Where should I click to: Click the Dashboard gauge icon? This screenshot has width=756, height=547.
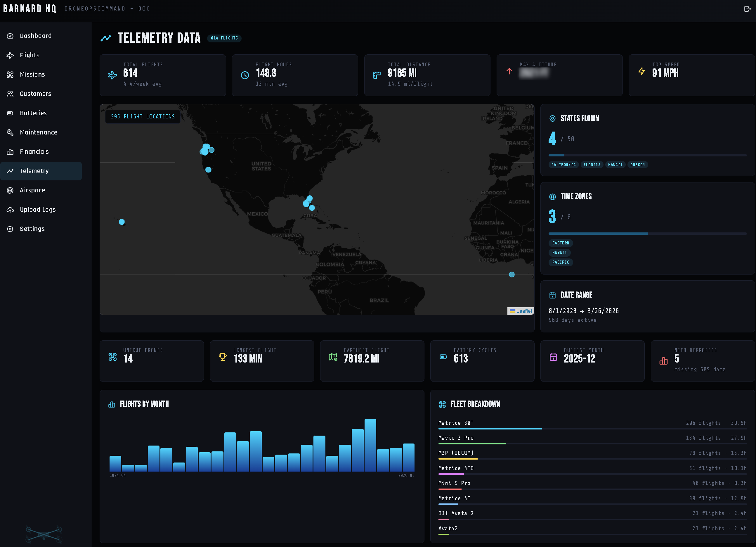click(x=10, y=36)
